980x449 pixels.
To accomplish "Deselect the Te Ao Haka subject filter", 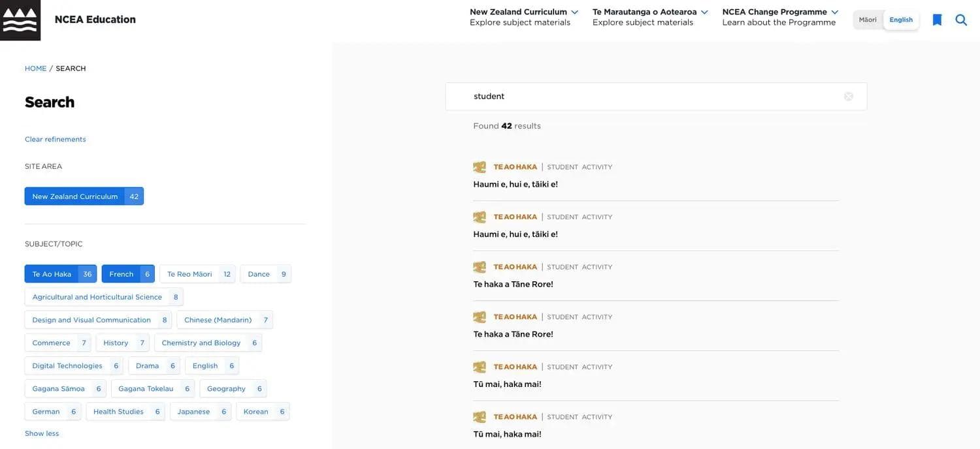I will click(60, 274).
